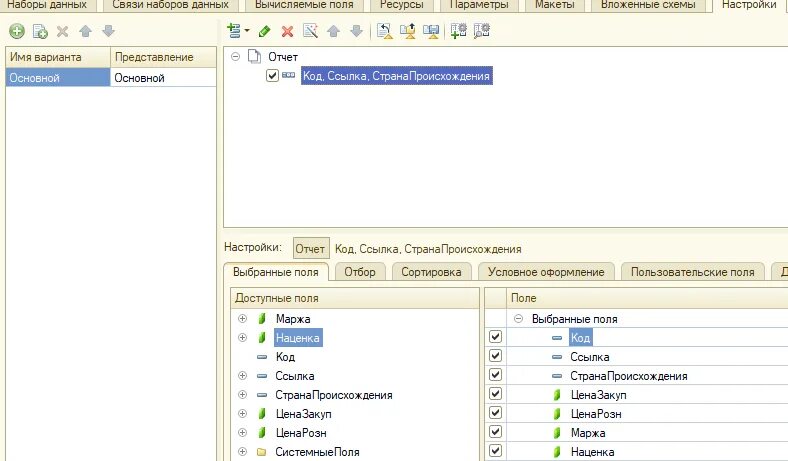
Task: Open the Вычисляемые поля tab
Action: tap(304, 5)
